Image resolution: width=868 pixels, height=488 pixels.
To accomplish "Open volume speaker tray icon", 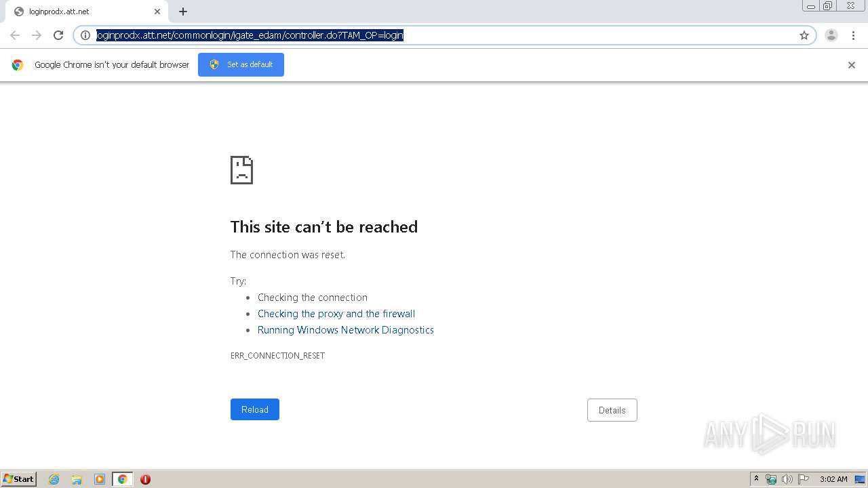I will [787, 479].
